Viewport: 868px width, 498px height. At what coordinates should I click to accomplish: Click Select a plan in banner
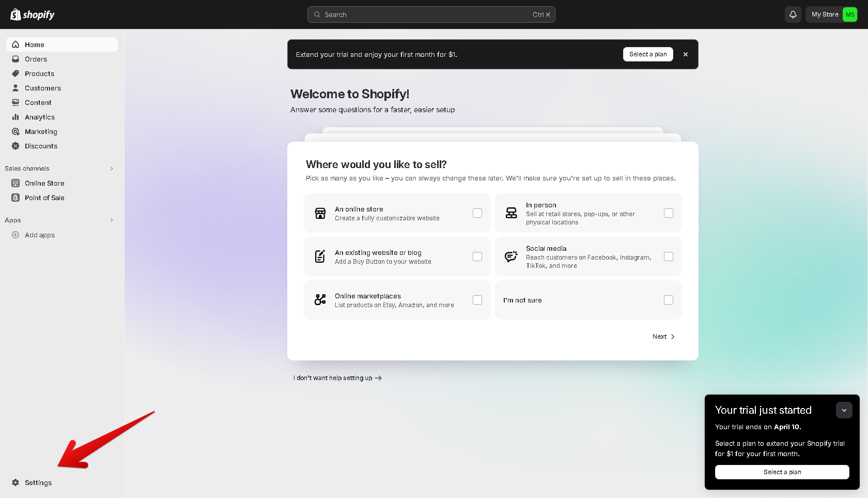648,54
